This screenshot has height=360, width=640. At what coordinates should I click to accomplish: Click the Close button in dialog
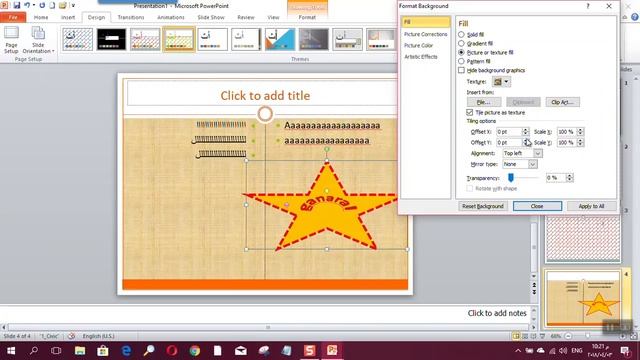[x=537, y=206]
